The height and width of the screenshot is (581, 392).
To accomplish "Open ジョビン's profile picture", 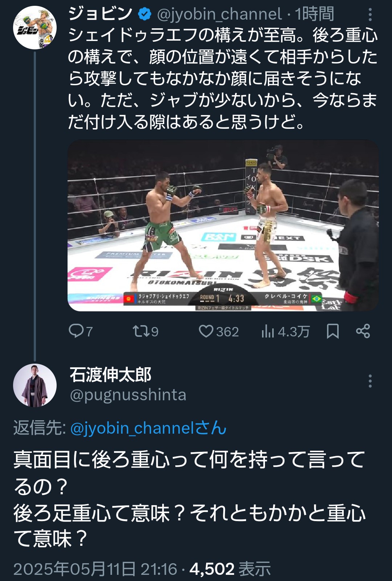I will point(34,28).
